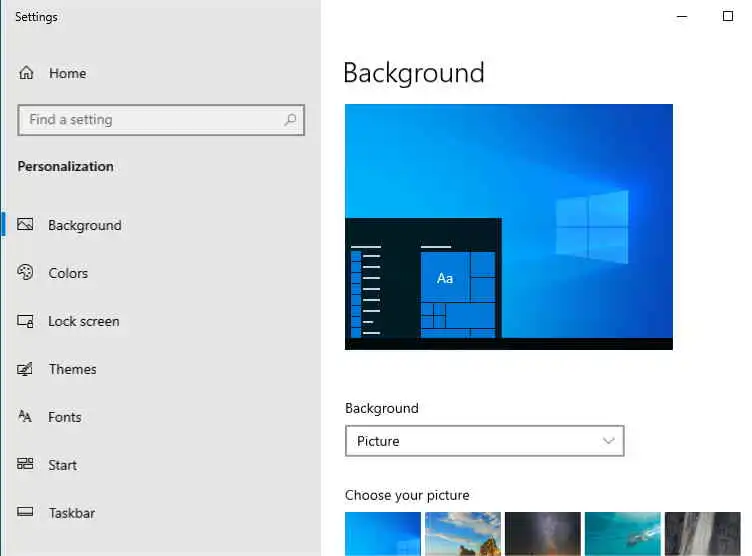Viewport: 752px width, 556px height.
Task: Go to Colors settings
Action: pos(68,273)
